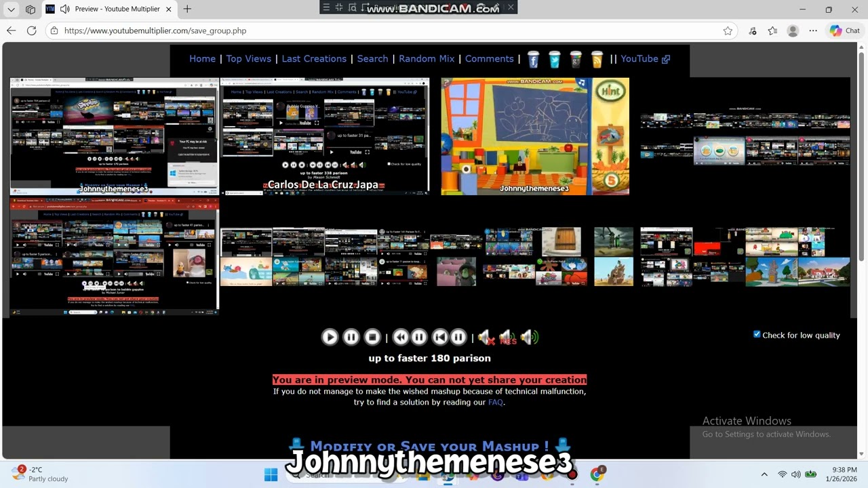This screenshot has height=488, width=868.
Task: Click the address bar URL field
Action: pos(390,30)
